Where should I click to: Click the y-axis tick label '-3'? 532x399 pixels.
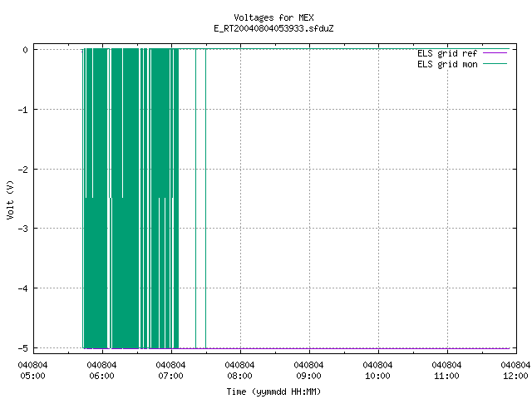point(22,229)
